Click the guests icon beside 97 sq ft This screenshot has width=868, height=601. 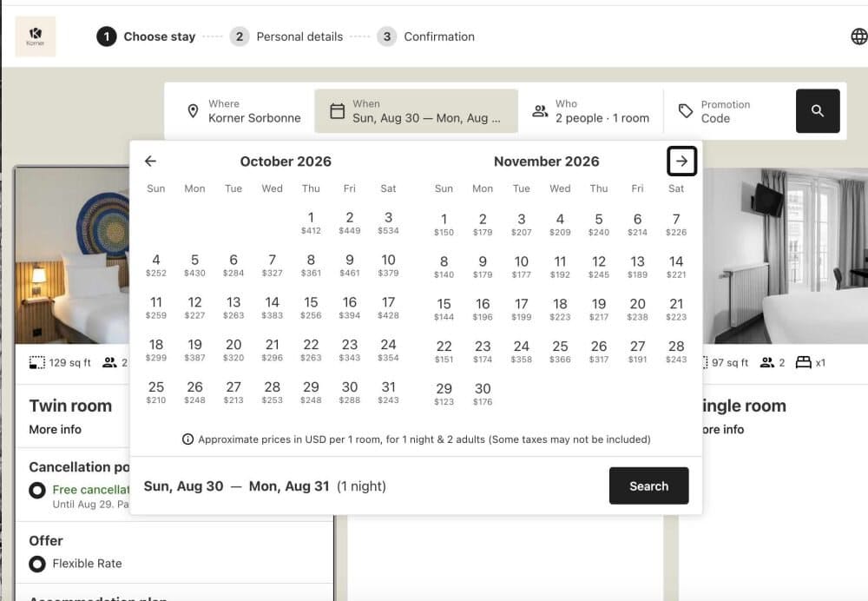767,363
